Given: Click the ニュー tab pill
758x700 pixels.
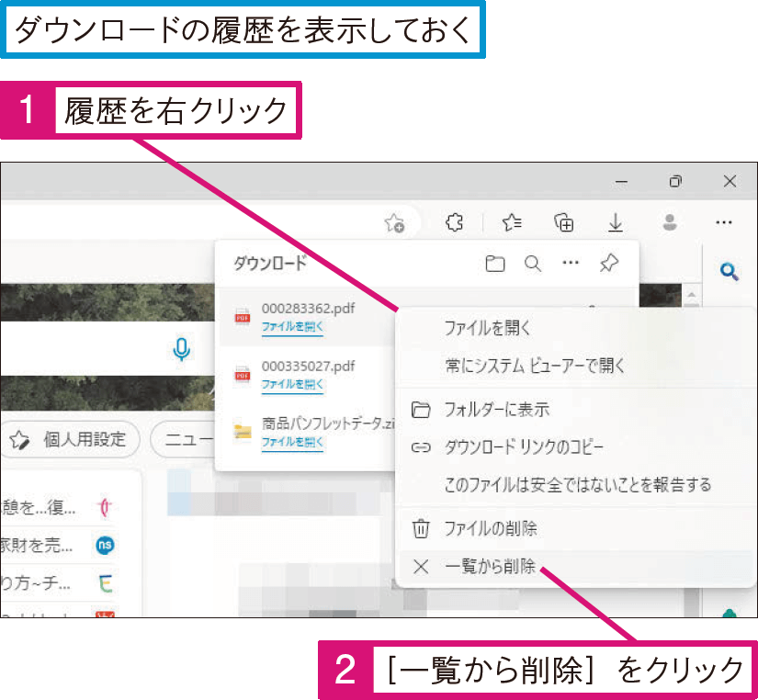Looking at the screenshot, I should point(184,439).
